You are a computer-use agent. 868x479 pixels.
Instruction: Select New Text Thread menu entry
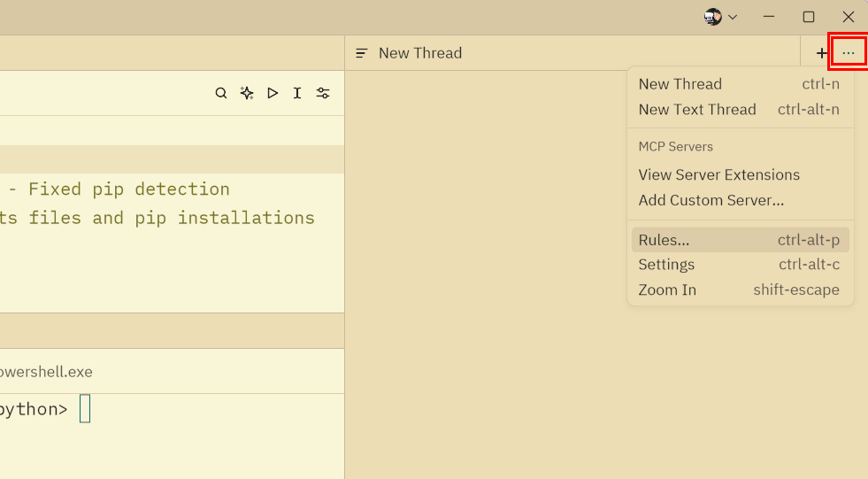click(740, 110)
